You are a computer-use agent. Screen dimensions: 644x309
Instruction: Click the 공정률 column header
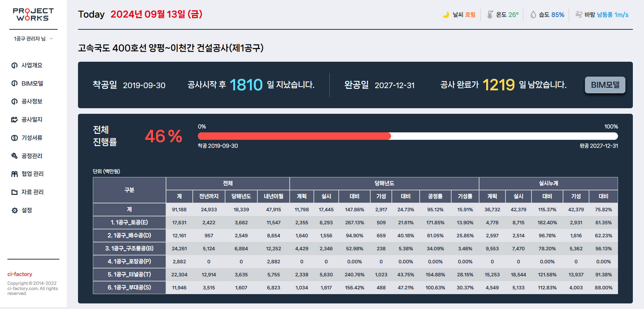[435, 196]
